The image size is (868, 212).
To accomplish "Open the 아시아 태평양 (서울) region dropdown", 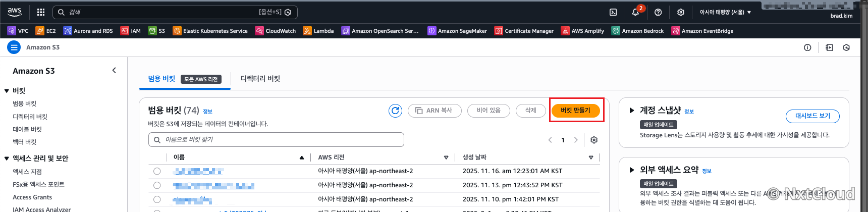I will [725, 12].
